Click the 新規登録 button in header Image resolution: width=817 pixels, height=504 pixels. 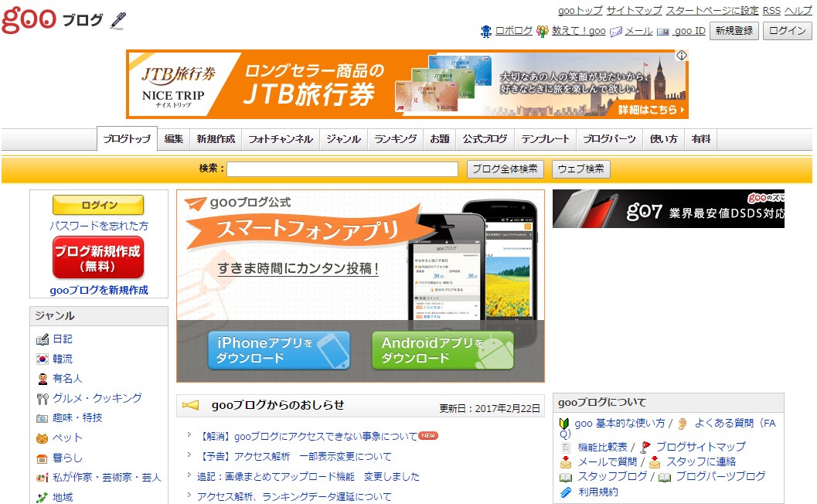point(734,31)
